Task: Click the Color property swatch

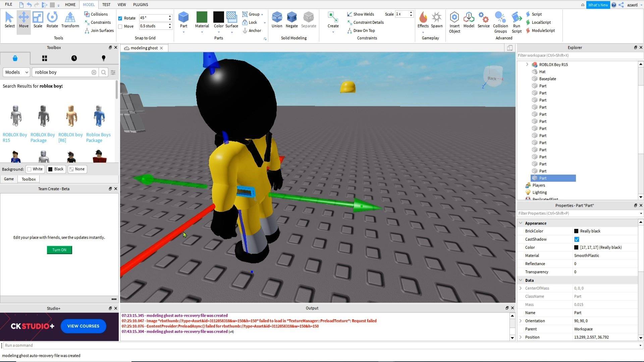Action: (576, 247)
